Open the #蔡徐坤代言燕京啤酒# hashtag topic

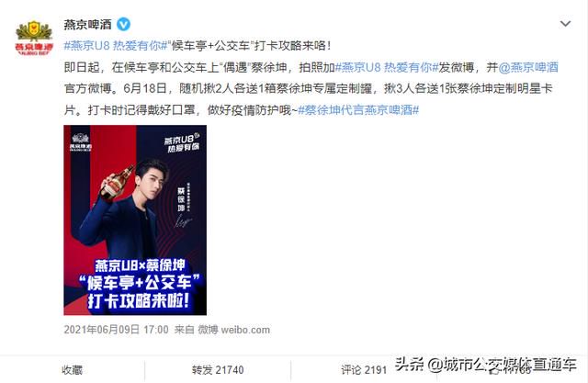(358, 110)
